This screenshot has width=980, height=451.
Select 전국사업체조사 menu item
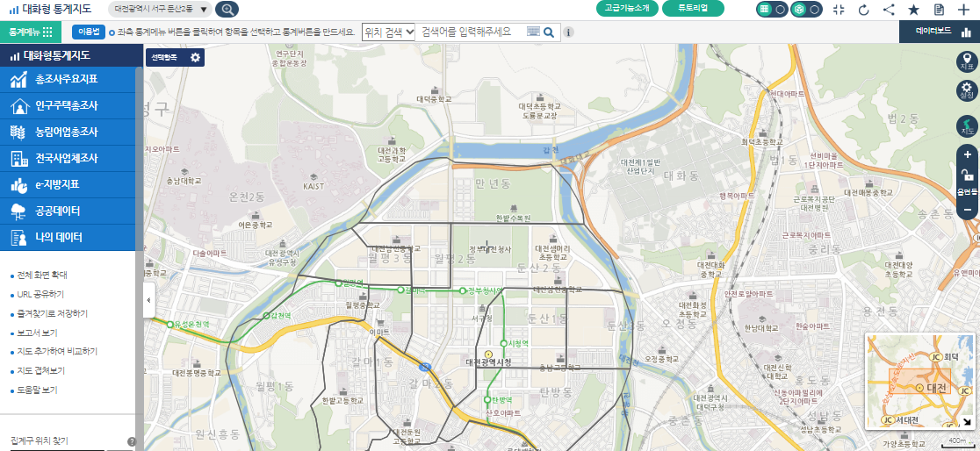pyautogui.click(x=67, y=159)
